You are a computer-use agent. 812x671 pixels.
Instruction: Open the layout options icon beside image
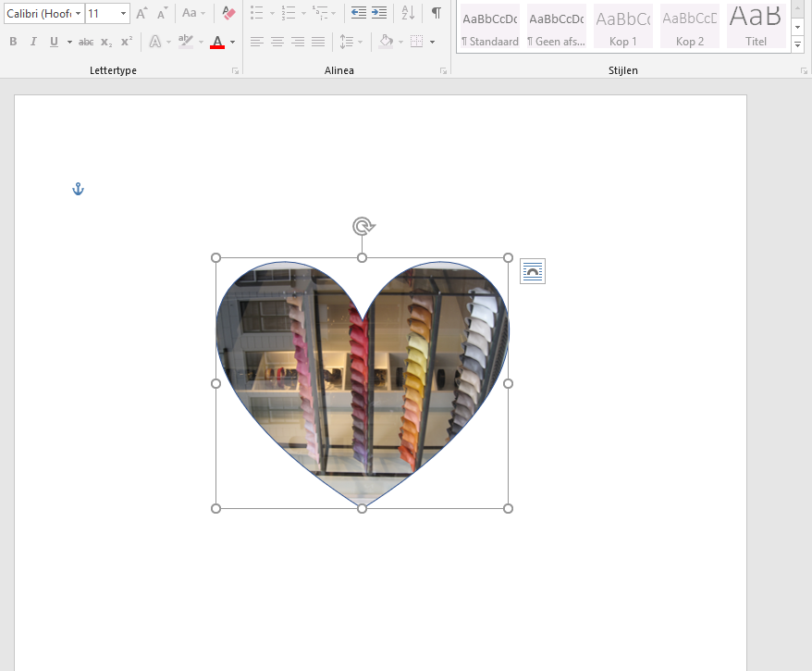[533, 271]
